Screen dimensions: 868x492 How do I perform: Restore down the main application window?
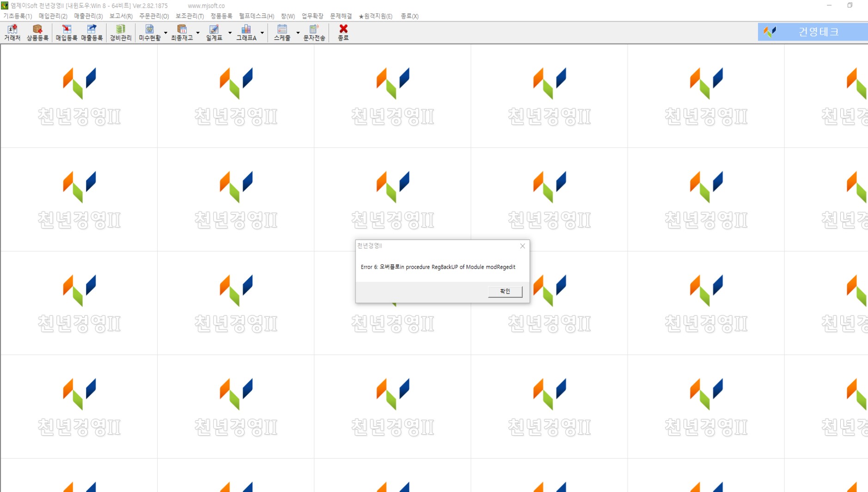point(850,6)
